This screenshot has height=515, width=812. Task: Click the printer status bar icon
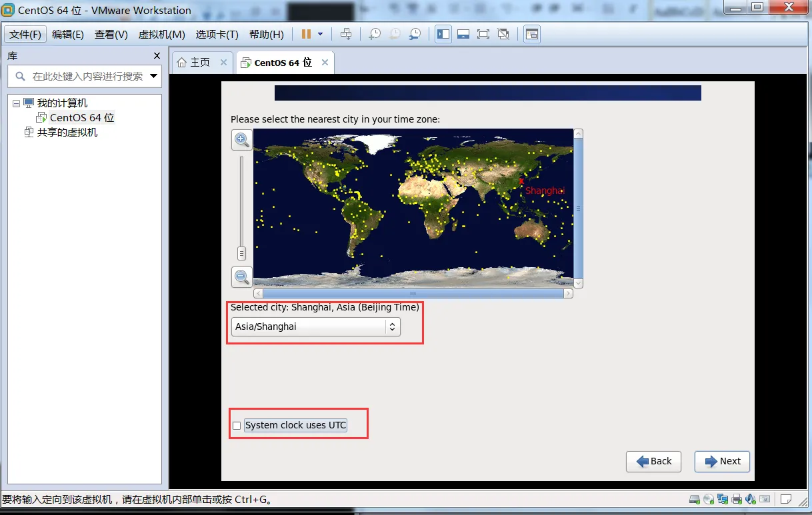pos(737,499)
